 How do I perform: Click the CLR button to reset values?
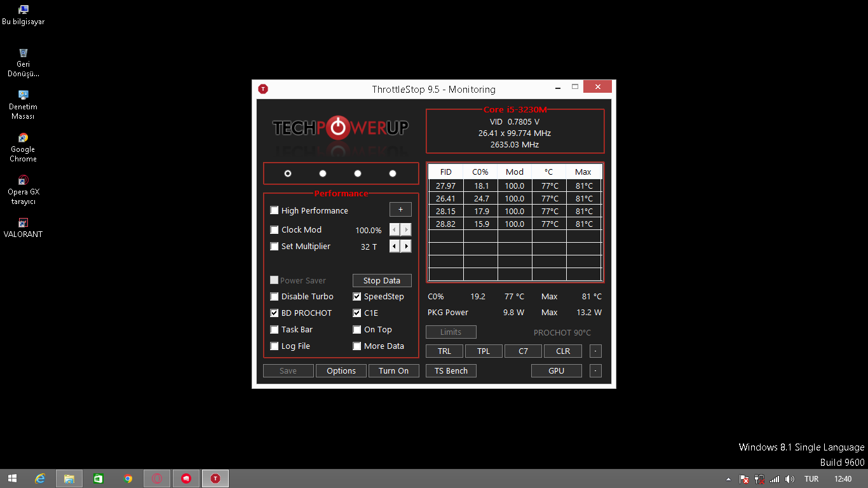(563, 351)
